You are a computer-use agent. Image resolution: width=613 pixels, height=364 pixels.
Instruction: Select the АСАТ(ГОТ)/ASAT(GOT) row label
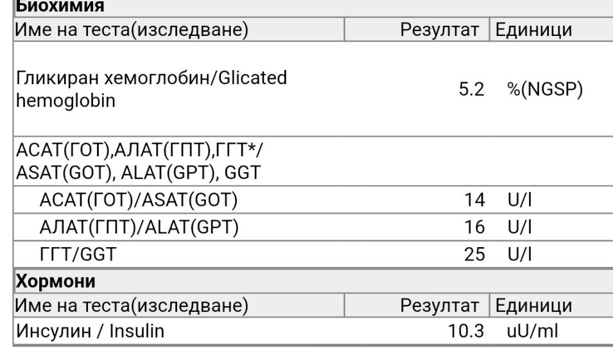pos(139,200)
